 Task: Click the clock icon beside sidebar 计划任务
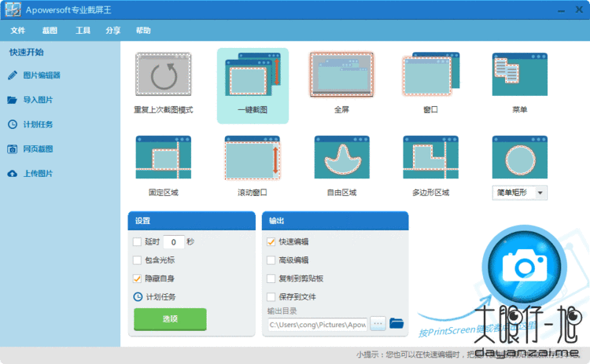click(13, 124)
